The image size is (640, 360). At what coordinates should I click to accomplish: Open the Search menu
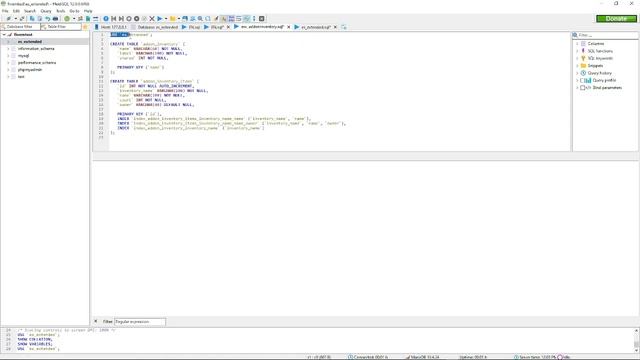30,11
